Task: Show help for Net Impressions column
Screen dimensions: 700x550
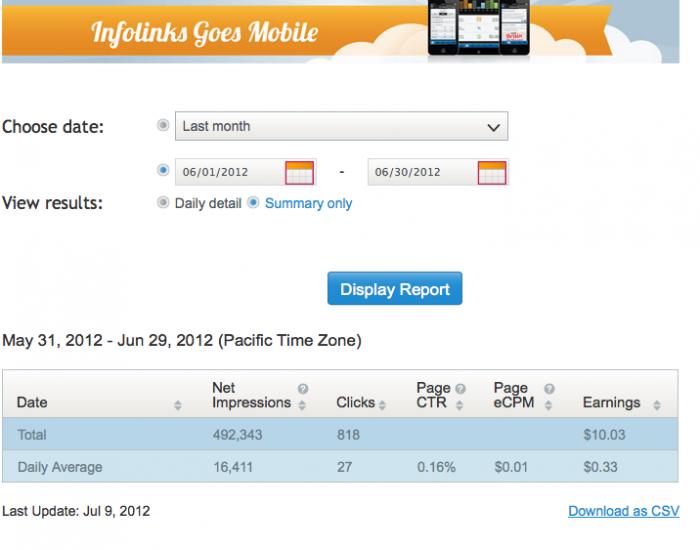Action: pyautogui.click(x=303, y=388)
